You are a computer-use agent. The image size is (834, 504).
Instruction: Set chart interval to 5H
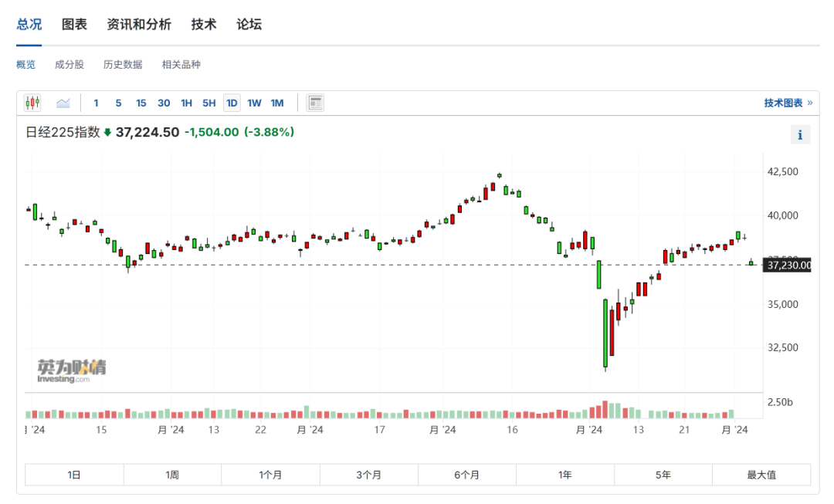click(x=209, y=103)
